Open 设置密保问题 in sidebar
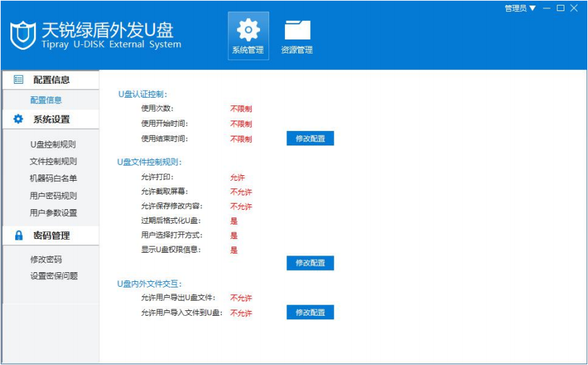Image resolution: width=588 pixels, height=365 pixels. 54,276
